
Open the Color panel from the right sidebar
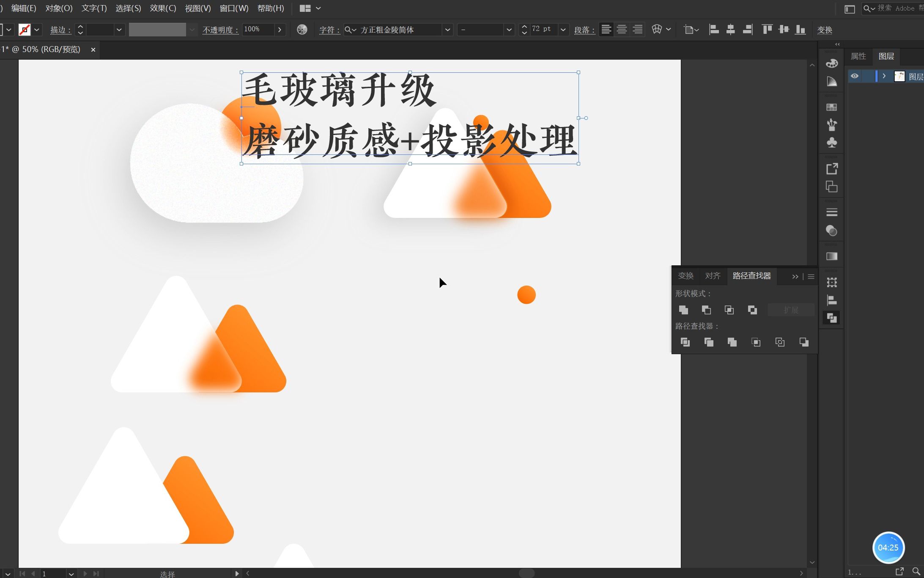pyautogui.click(x=831, y=63)
